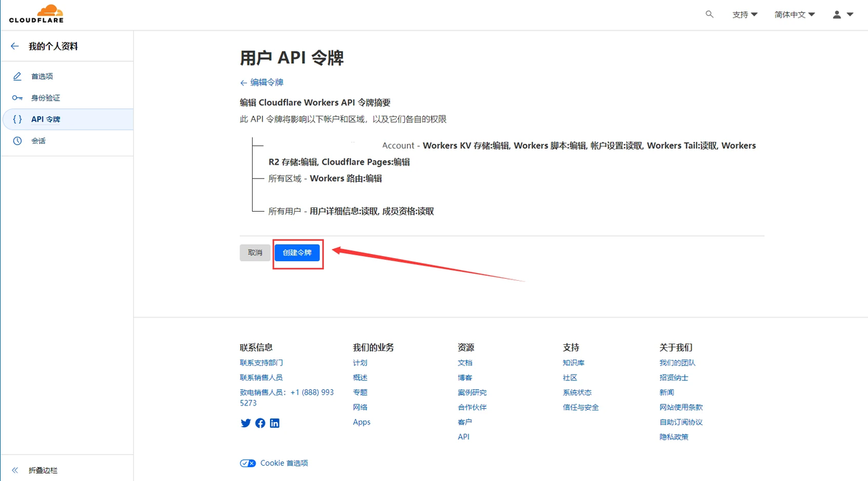Open the Twitter icon in the footer
Screen dimensions: 868x481
[246, 423]
